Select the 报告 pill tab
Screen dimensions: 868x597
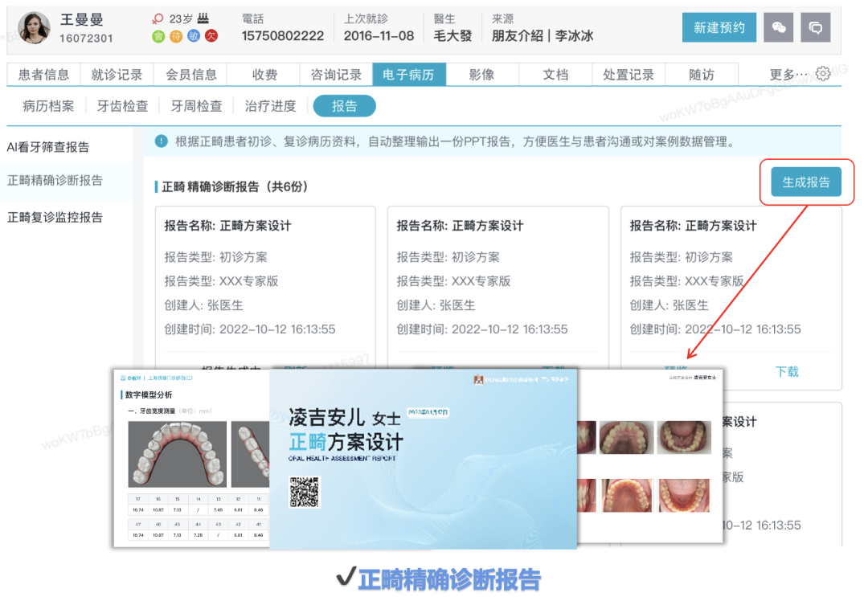[344, 106]
